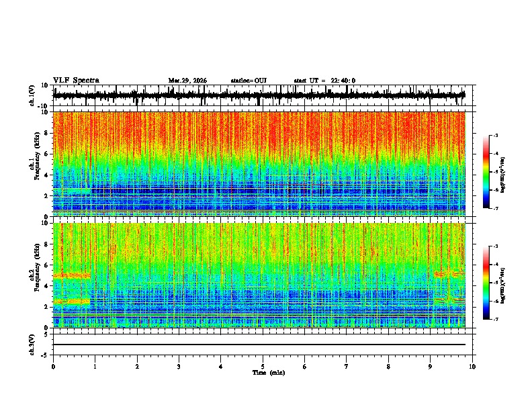Viewport: 532px width, 411px height.
Task: Click time axis tick label "3"
Action: (x=179, y=367)
